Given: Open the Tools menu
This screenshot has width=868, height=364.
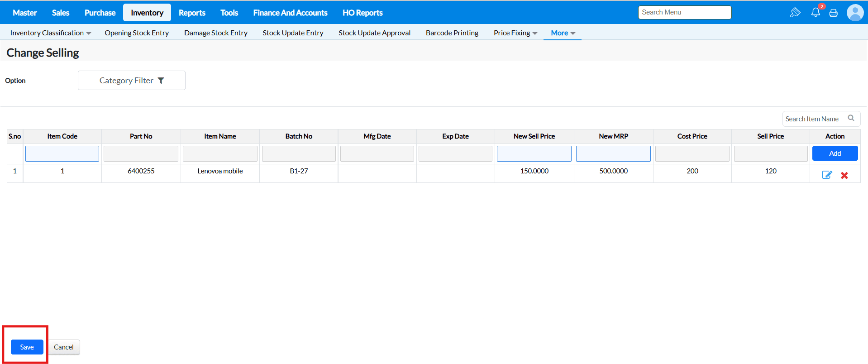Looking at the screenshot, I should point(229,13).
